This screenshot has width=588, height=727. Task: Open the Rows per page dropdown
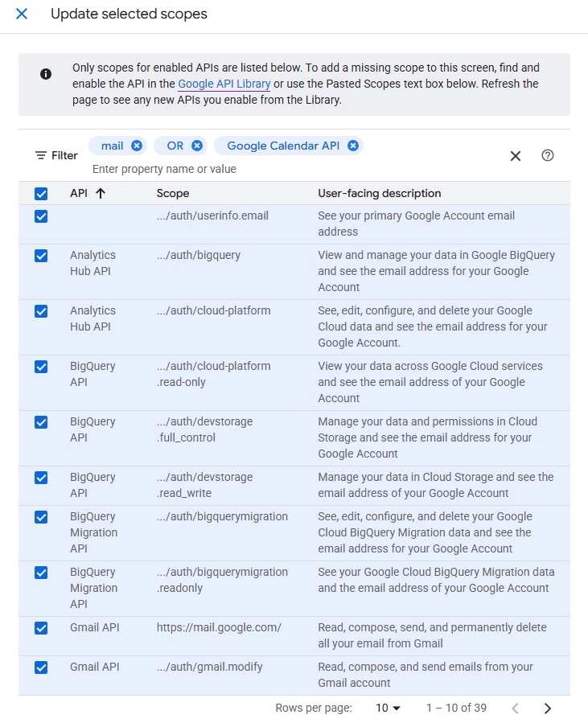(388, 708)
